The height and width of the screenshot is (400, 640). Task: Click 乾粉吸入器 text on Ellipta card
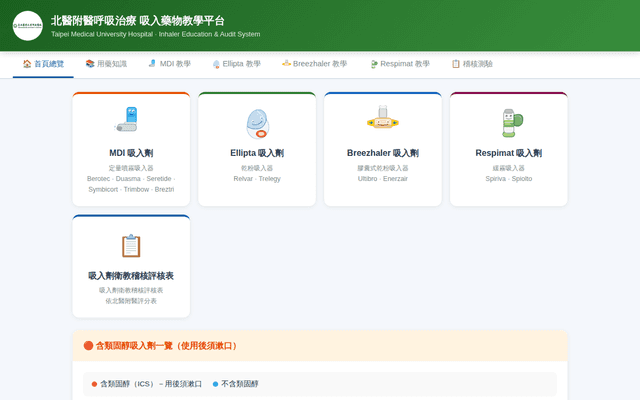257,168
